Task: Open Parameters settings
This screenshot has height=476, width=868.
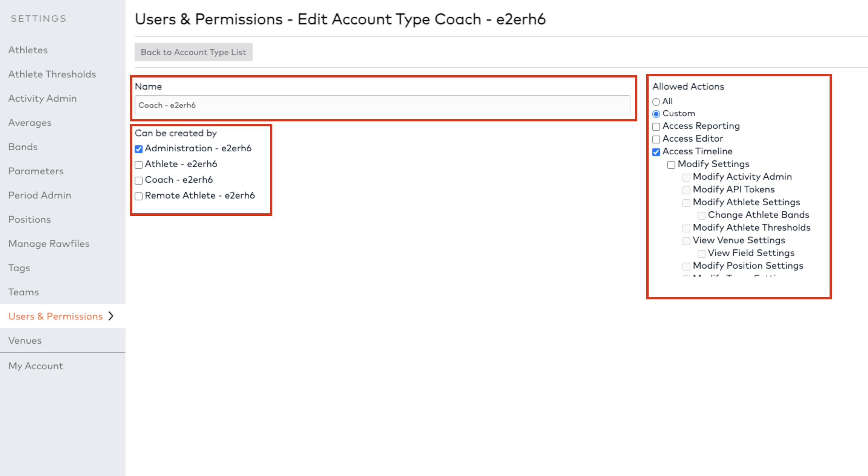Action: [x=36, y=171]
